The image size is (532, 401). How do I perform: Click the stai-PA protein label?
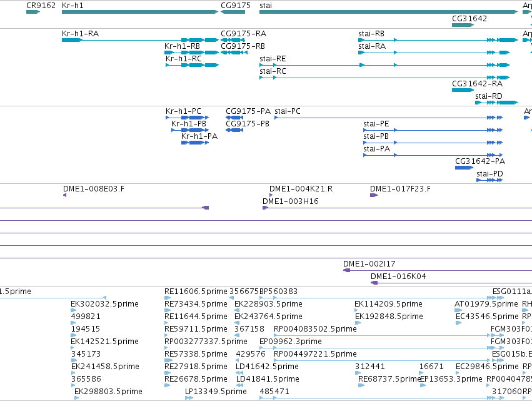[376, 149]
